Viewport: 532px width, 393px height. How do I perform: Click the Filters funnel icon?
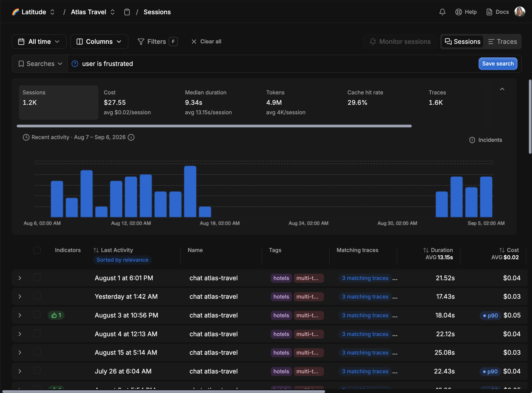141,42
